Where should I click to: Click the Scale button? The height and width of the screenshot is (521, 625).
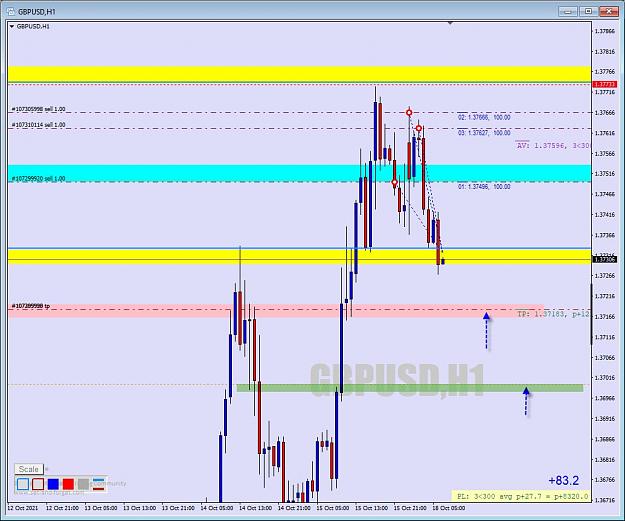pos(29,469)
